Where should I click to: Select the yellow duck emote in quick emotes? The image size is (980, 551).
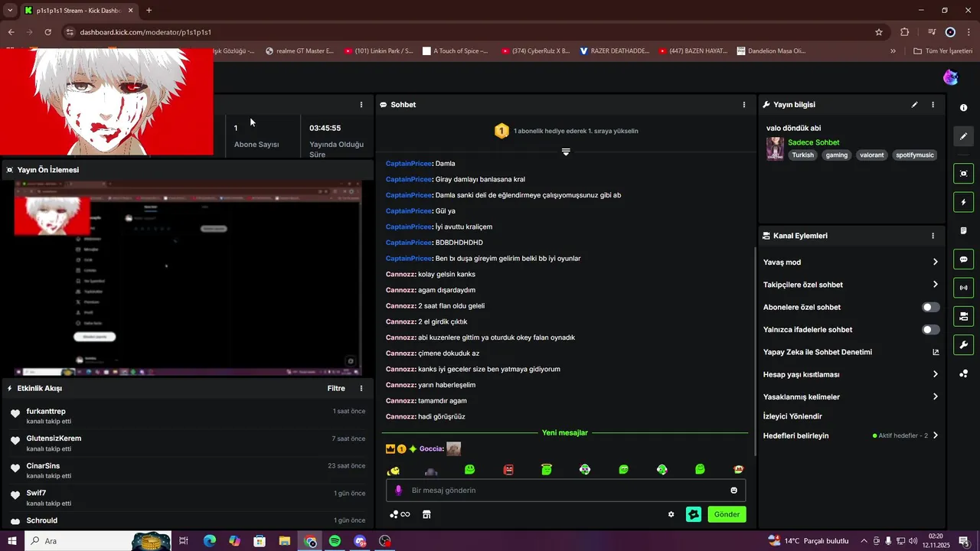click(x=394, y=470)
